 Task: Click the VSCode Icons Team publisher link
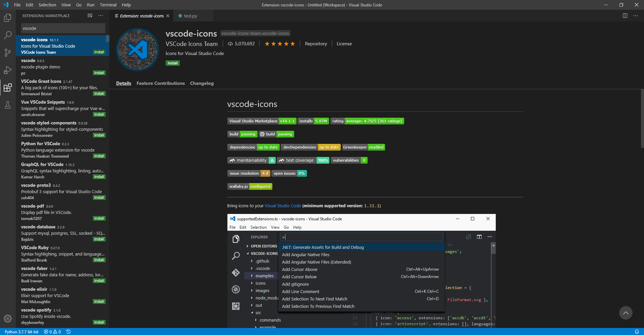[192, 44]
